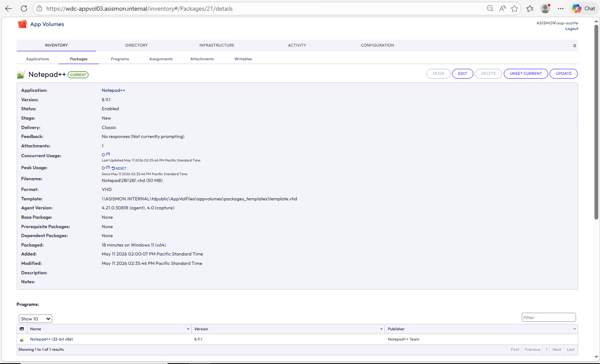The height and width of the screenshot is (364, 600).
Task: Click the agent version 4.21.0.5081R text
Action: tap(138, 208)
